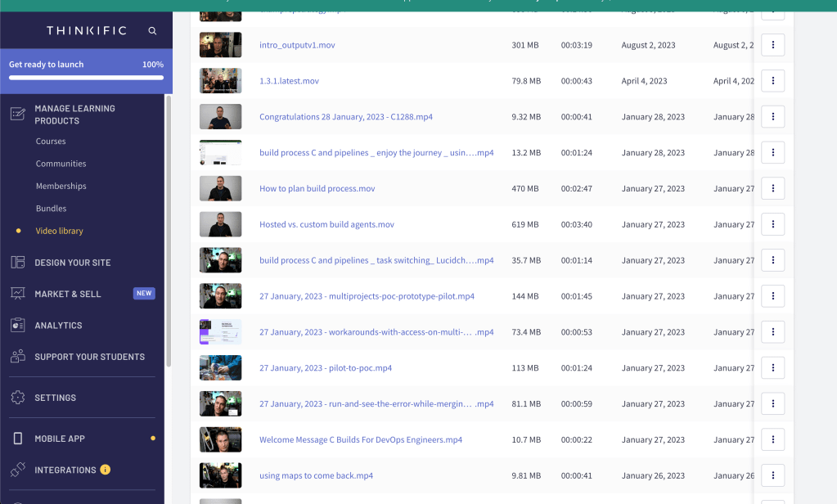Screen dimensions: 837x504
Task: Click the Get ready to launch progress bar
Action: click(86, 78)
